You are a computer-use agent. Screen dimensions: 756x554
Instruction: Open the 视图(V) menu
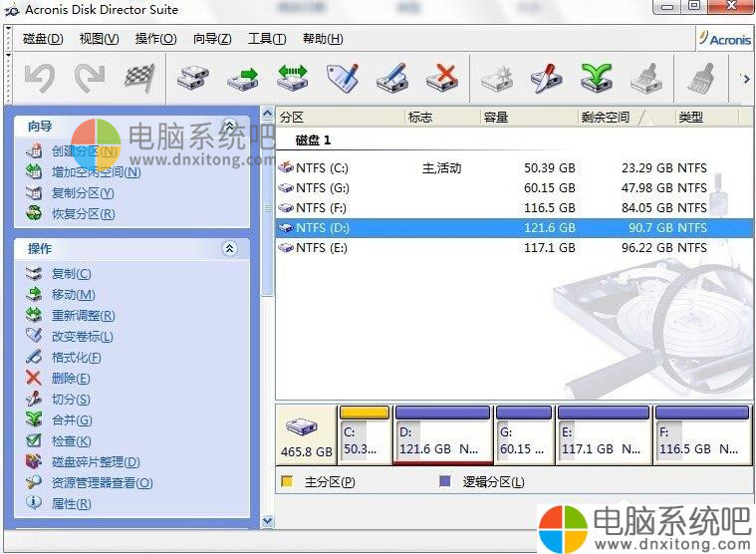100,39
